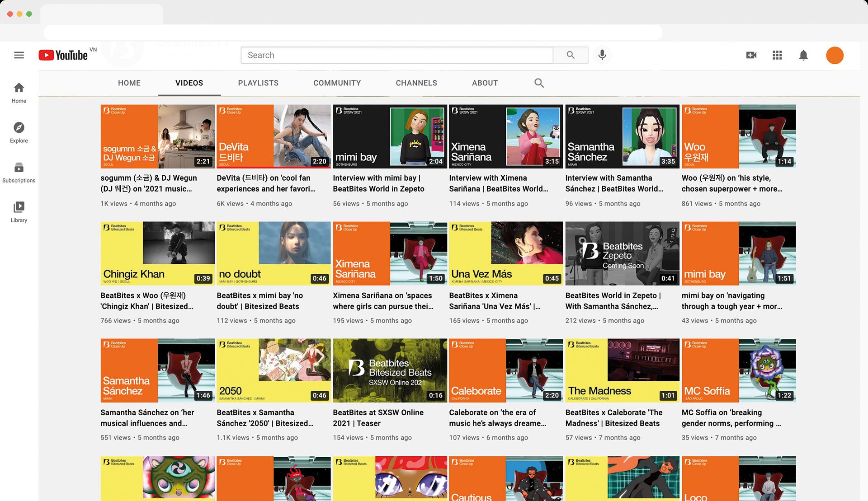Open the Ximena Sariñana SXSW 2021 interview thumbnail

click(x=506, y=136)
